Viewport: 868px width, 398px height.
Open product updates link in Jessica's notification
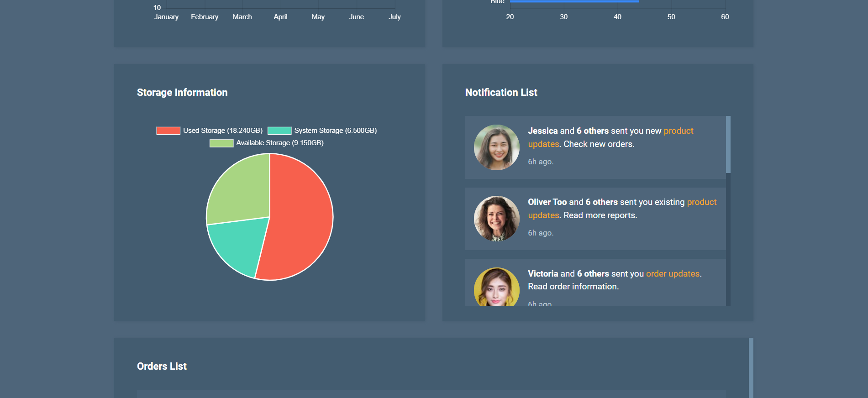(x=678, y=131)
